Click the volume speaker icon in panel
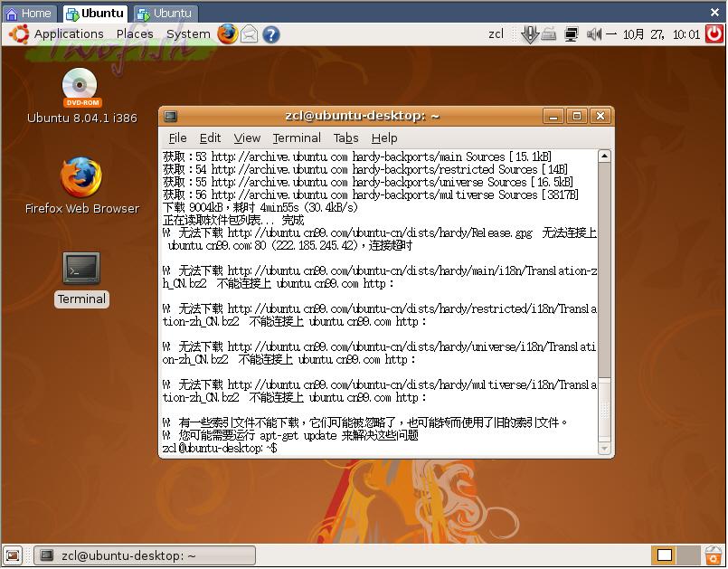 pos(594,34)
